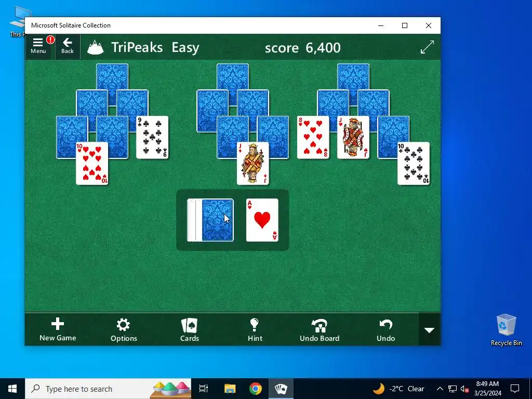Play the Jack of diamonds card

(253, 164)
